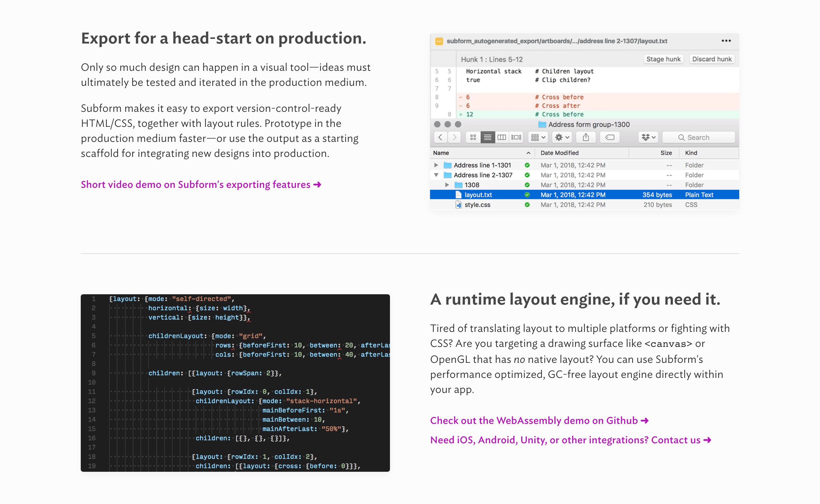820x504 pixels.
Task: Click the Finder window close button
Action: click(437, 124)
